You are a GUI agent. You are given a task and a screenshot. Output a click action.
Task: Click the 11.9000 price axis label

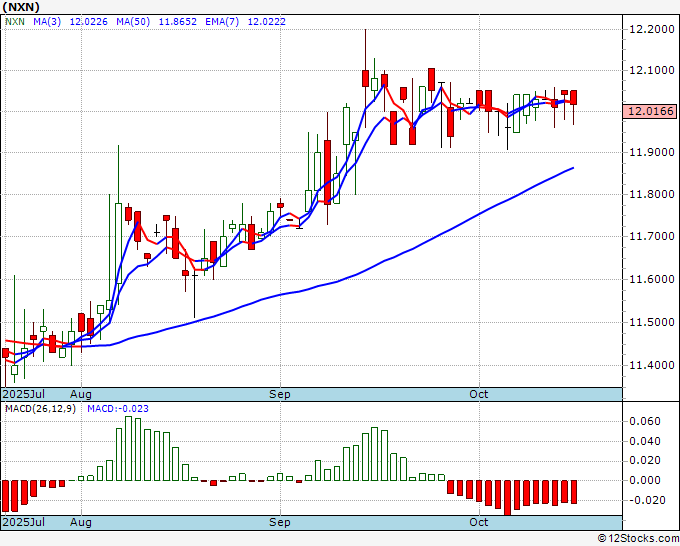coord(651,152)
